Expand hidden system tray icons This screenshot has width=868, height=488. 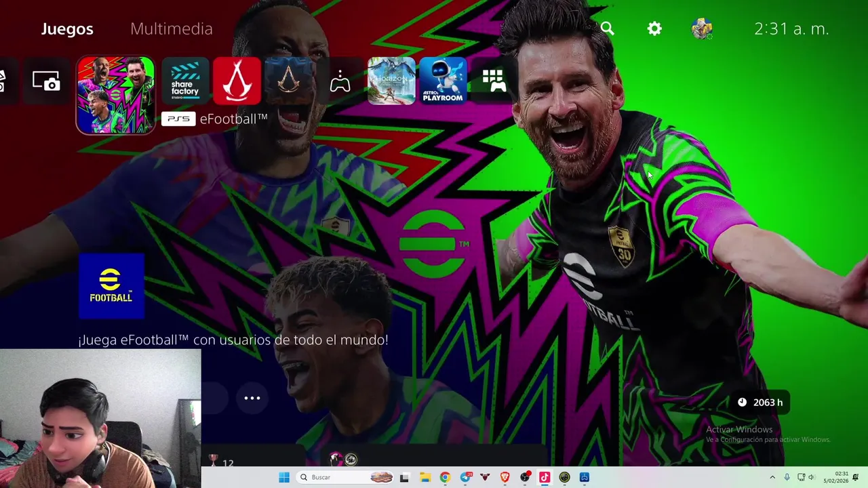pos(772,477)
